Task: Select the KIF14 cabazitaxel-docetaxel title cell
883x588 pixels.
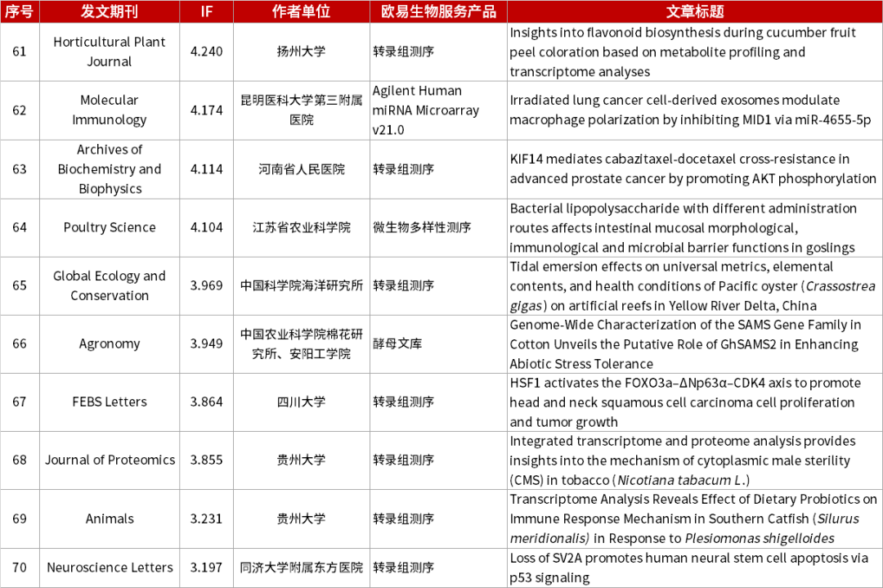Action: tap(694, 169)
